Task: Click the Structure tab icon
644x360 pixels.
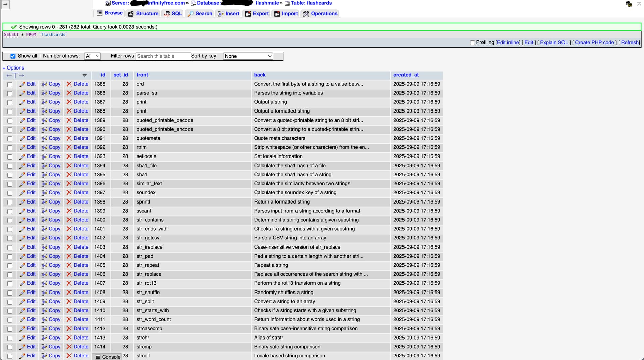Action: click(x=131, y=14)
